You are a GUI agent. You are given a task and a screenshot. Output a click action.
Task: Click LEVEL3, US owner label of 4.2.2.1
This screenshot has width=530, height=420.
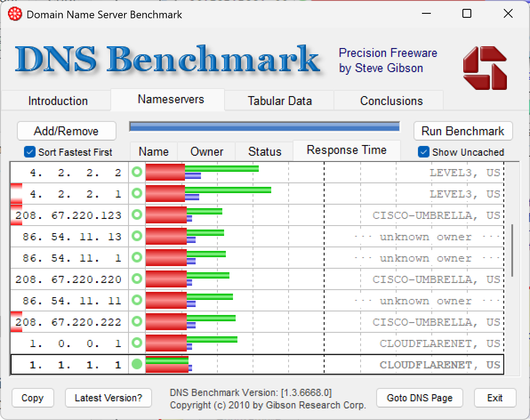tap(465, 194)
